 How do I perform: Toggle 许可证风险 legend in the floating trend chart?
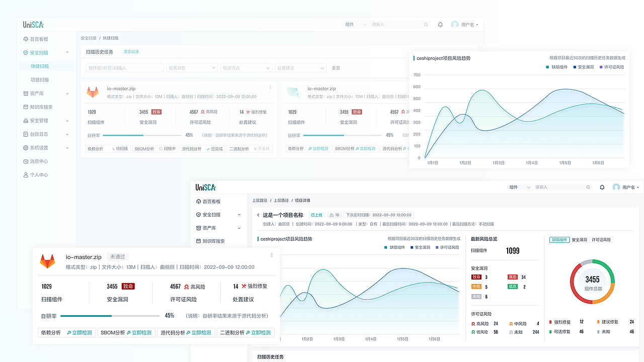tap(612, 67)
